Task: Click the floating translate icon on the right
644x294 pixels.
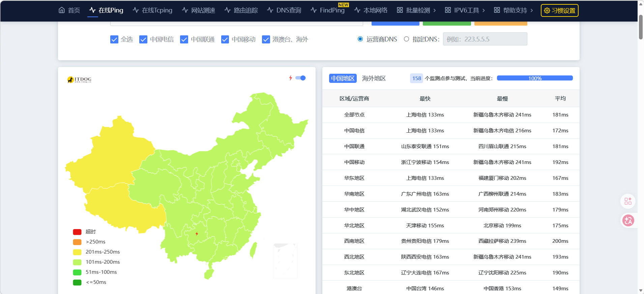Action: click(x=628, y=221)
